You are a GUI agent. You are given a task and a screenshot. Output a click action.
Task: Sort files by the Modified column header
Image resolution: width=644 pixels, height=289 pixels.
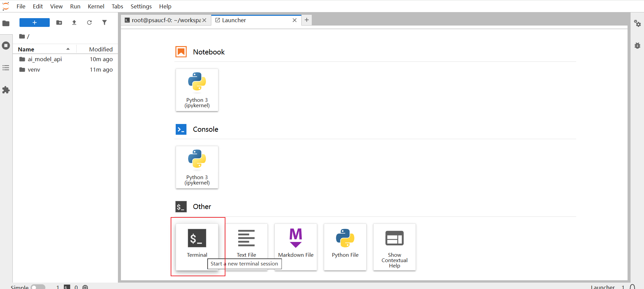(97, 49)
